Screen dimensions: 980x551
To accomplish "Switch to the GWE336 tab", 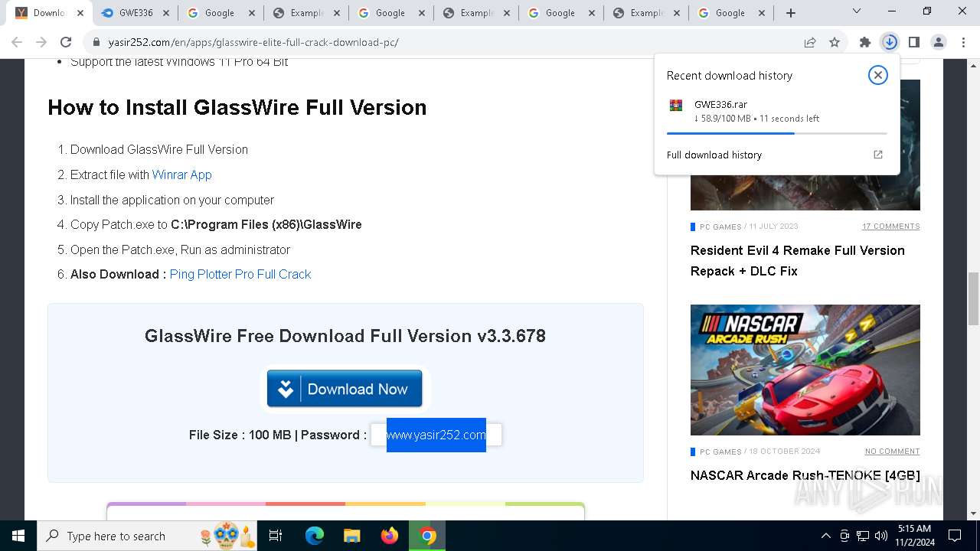I will coord(136,13).
